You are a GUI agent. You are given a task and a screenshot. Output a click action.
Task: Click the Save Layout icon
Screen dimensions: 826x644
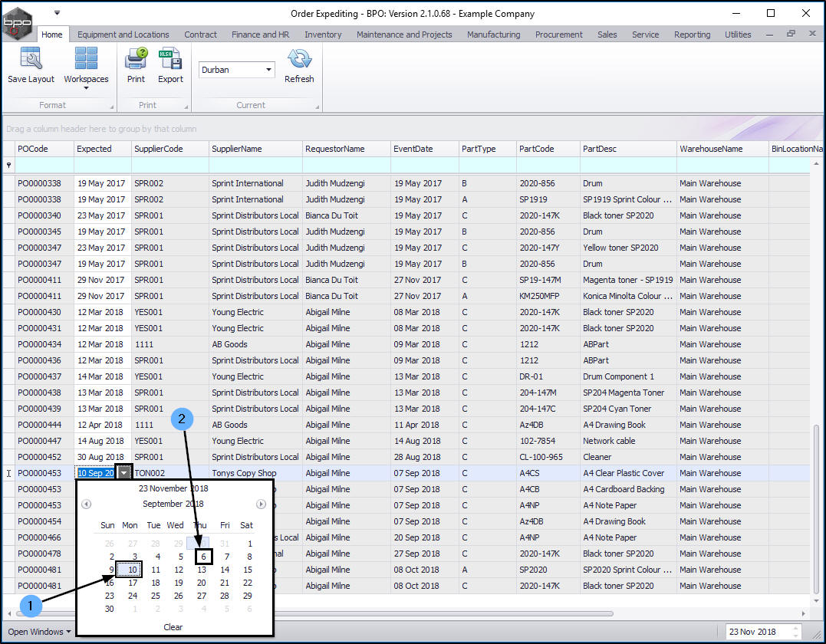coord(31,60)
